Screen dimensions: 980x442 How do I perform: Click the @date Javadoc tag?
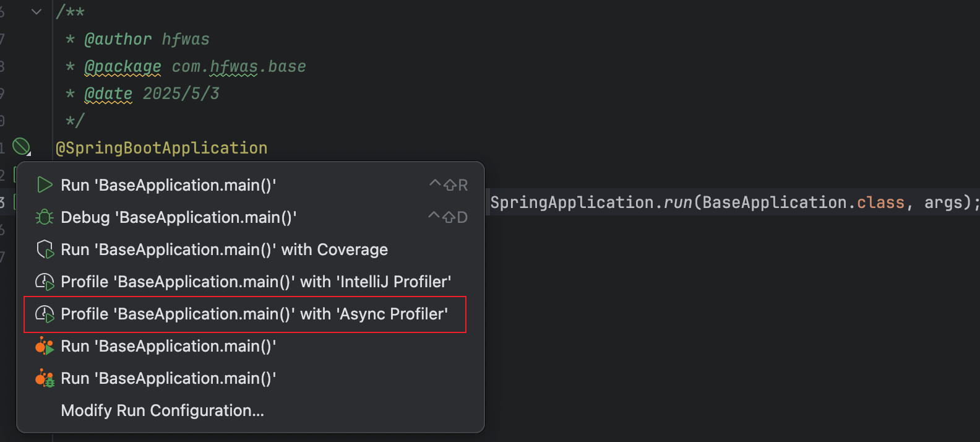pos(108,93)
